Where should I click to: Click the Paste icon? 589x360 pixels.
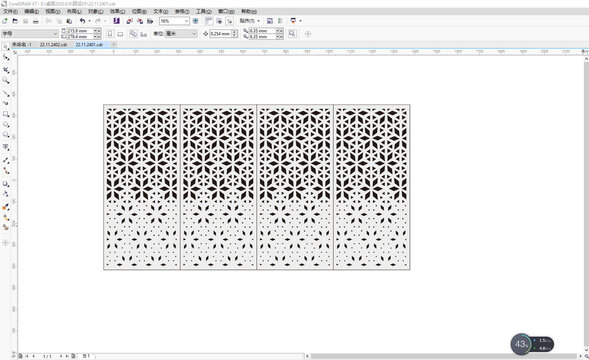point(69,21)
